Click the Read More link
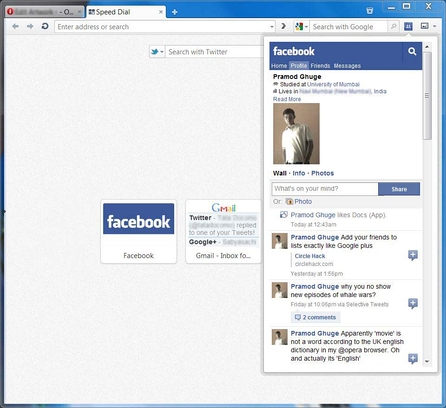Image resolution: width=446 pixels, height=408 pixels. [x=287, y=99]
